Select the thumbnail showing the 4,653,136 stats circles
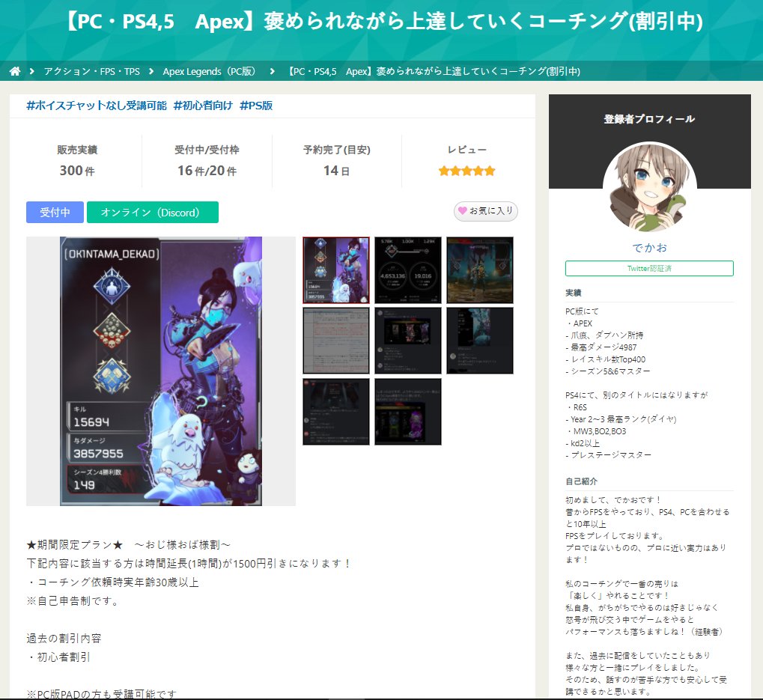This screenshot has width=763, height=700. tap(408, 270)
